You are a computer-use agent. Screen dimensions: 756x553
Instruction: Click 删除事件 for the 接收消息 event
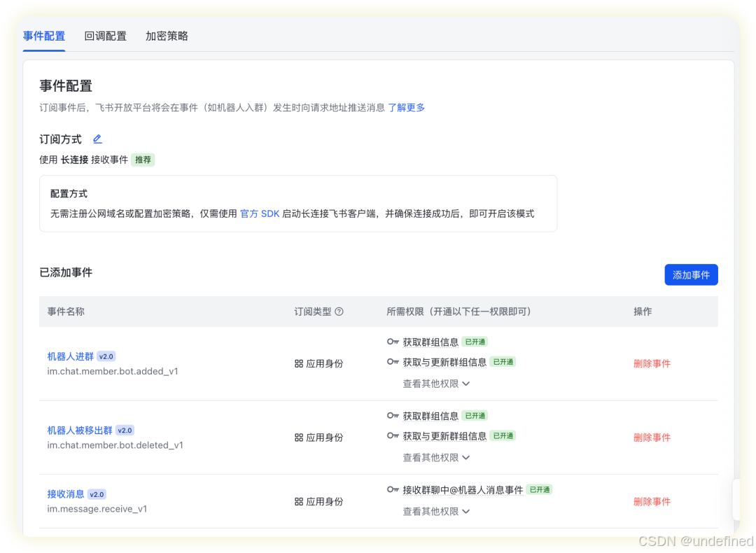[652, 501]
